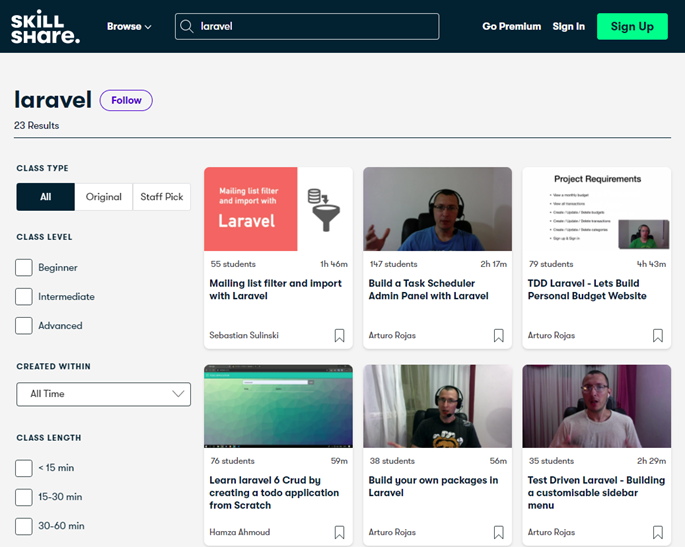Open Learn laravel 6 Crud todo title
This screenshot has width=685, height=547.
274,493
